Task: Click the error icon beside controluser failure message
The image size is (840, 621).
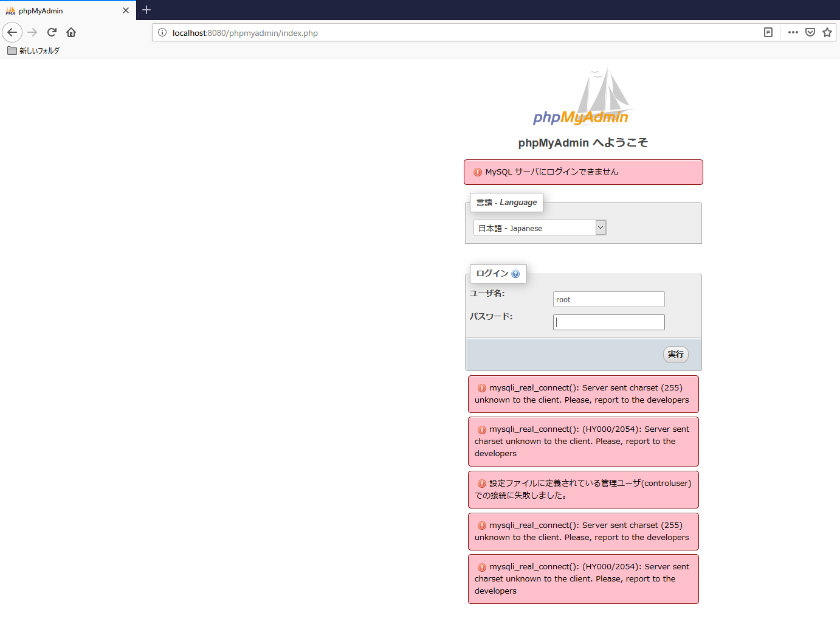Action: coord(481,483)
